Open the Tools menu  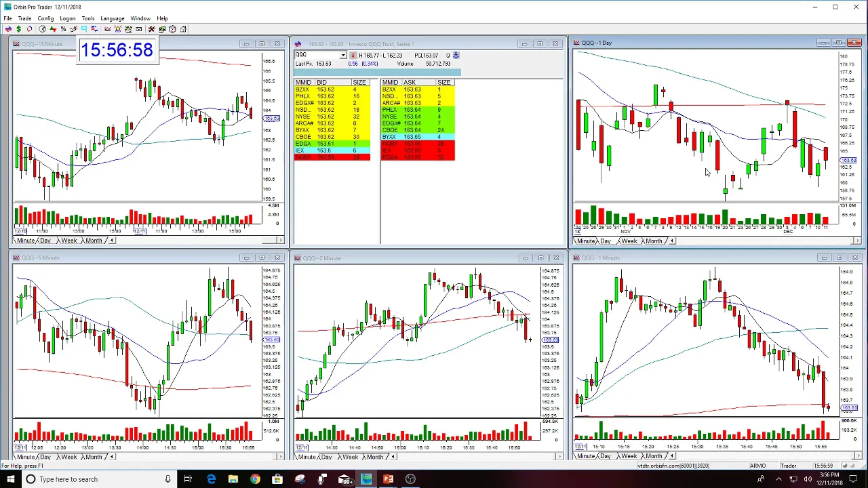(x=88, y=18)
